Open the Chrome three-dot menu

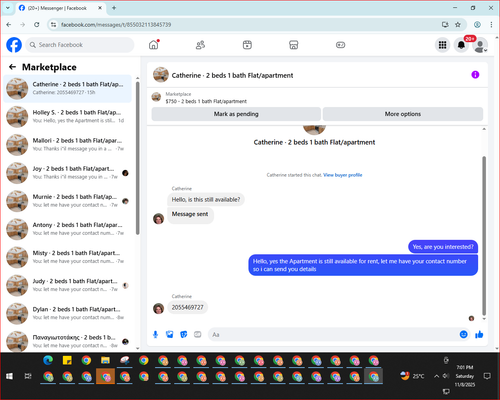pyautogui.click(x=491, y=25)
